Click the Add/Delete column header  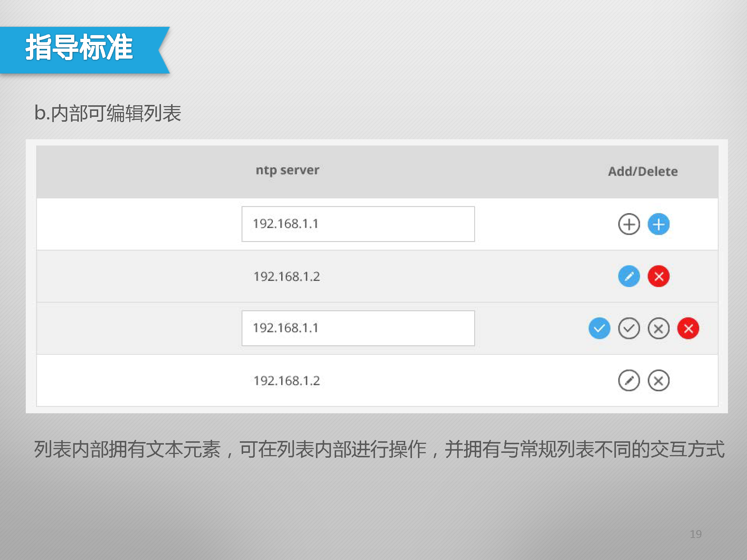pos(642,171)
